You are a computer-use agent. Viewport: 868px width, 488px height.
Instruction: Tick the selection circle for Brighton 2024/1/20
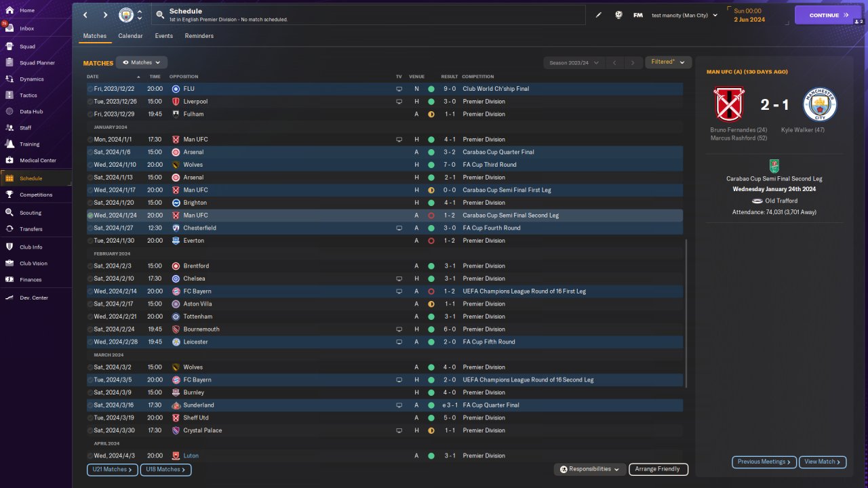coord(90,203)
